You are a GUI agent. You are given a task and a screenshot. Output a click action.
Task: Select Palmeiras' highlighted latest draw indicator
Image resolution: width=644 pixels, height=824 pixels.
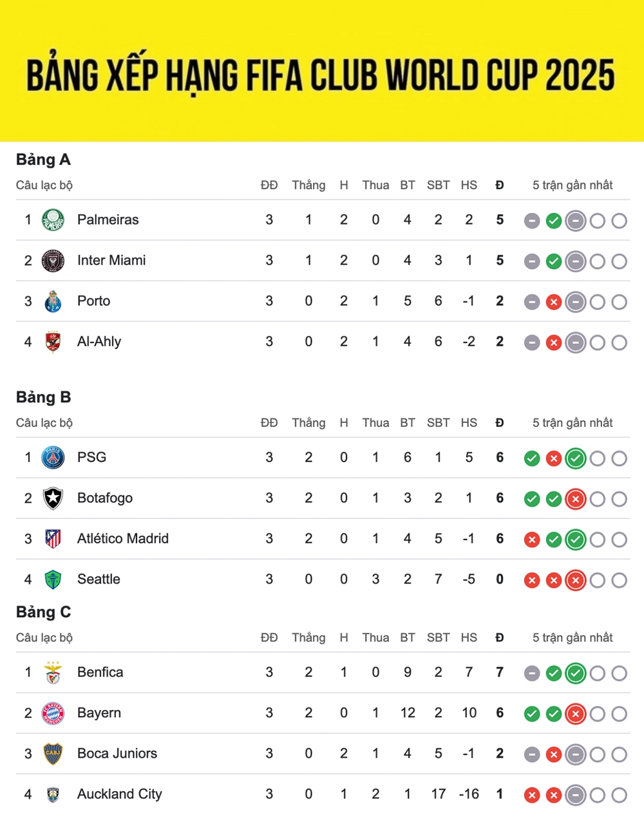[x=576, y=221]
